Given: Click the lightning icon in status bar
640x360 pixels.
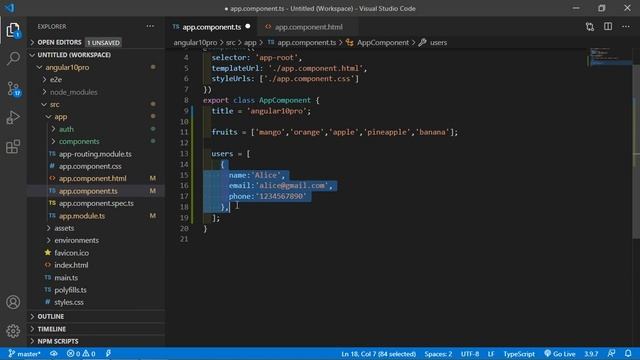Looking at the screenshot, I should tap(108, 354).
